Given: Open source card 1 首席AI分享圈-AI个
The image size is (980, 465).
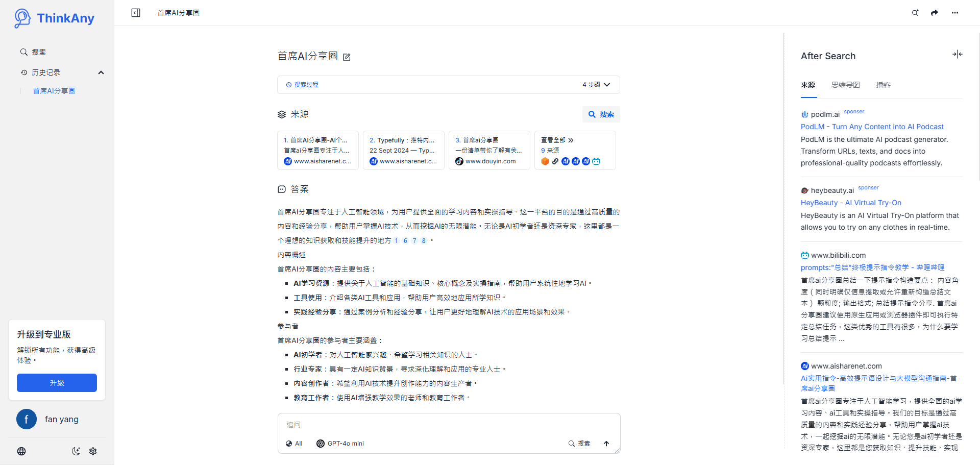Looking at the screenshot, I should point(318,150).
